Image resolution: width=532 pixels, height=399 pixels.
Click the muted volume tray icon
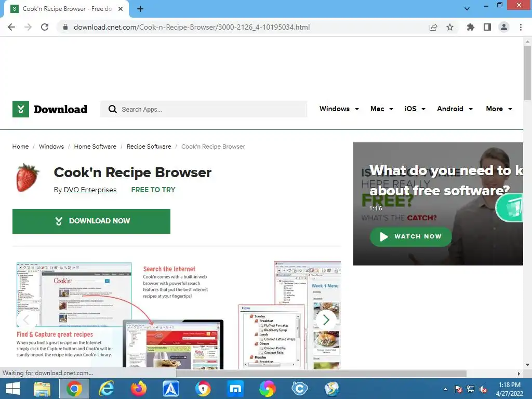tap(483, 389)
